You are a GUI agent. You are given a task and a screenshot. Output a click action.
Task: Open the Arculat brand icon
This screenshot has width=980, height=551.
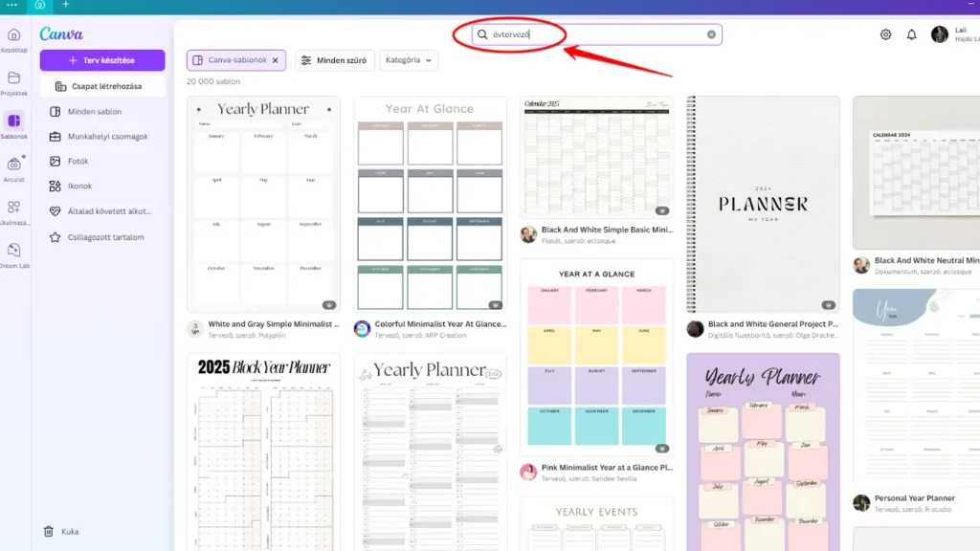pyautogui.click(x=13, y=165)
